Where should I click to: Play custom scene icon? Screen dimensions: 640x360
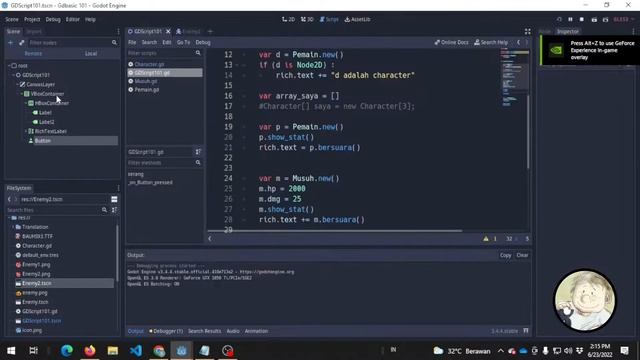(606, 19)
